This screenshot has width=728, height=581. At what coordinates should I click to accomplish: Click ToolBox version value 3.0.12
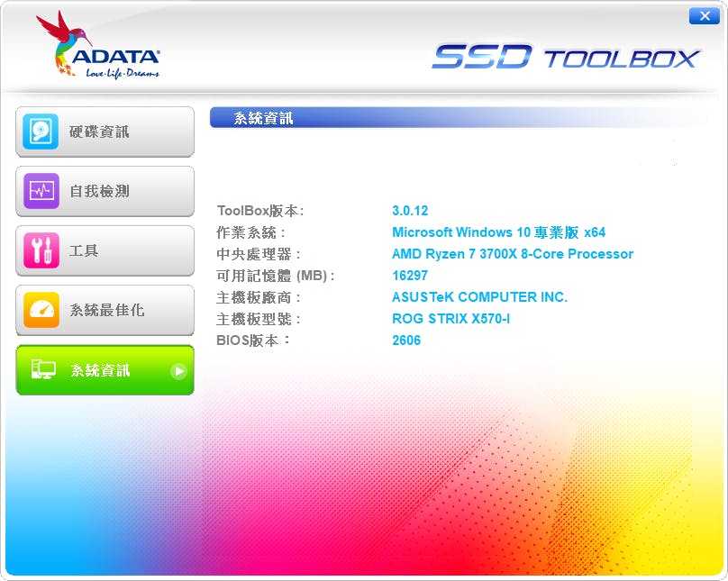pos(410,211)
